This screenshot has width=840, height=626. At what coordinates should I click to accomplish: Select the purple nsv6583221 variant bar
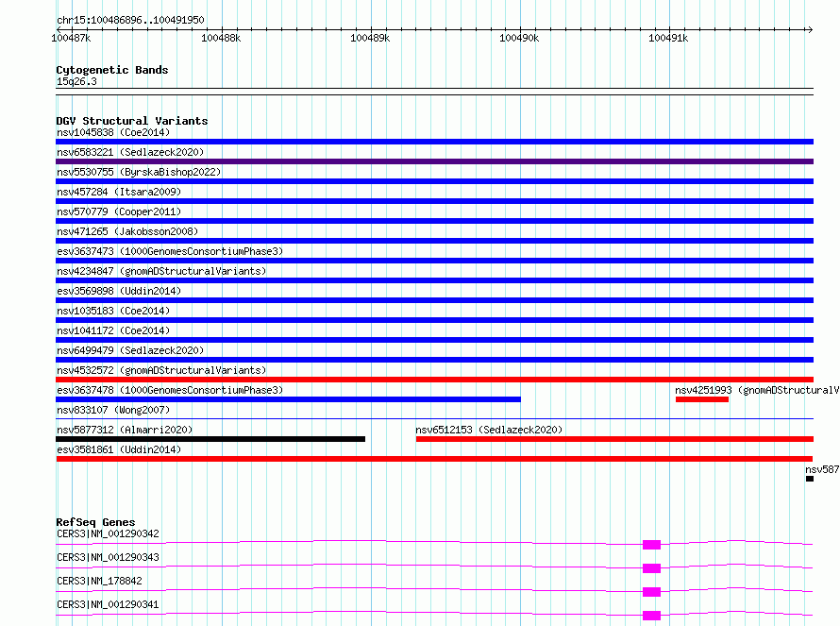pos(434,161)
